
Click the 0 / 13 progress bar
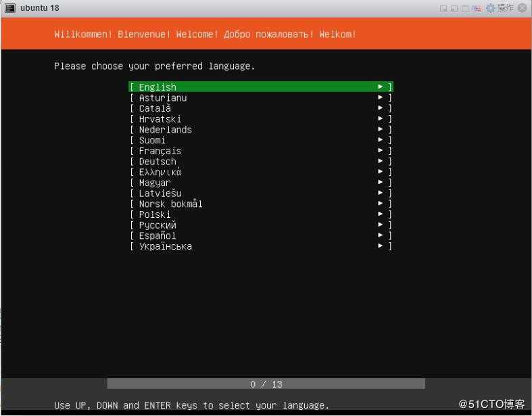(x=266, y=384)
